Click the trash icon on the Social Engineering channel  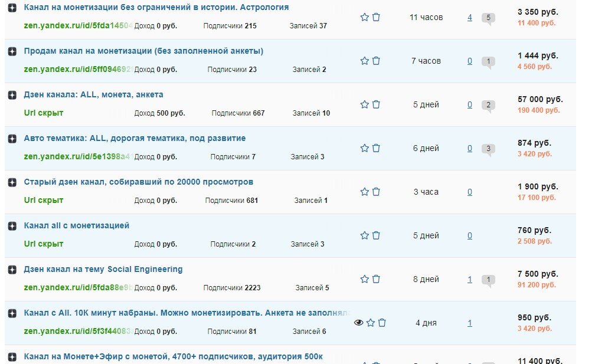point(377,278)
